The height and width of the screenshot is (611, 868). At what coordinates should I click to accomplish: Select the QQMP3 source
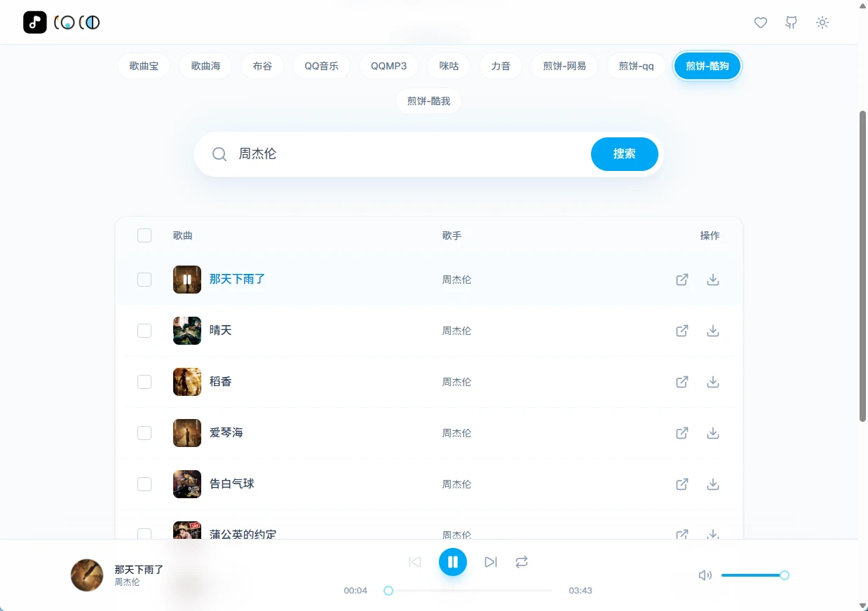click(389, 66)
